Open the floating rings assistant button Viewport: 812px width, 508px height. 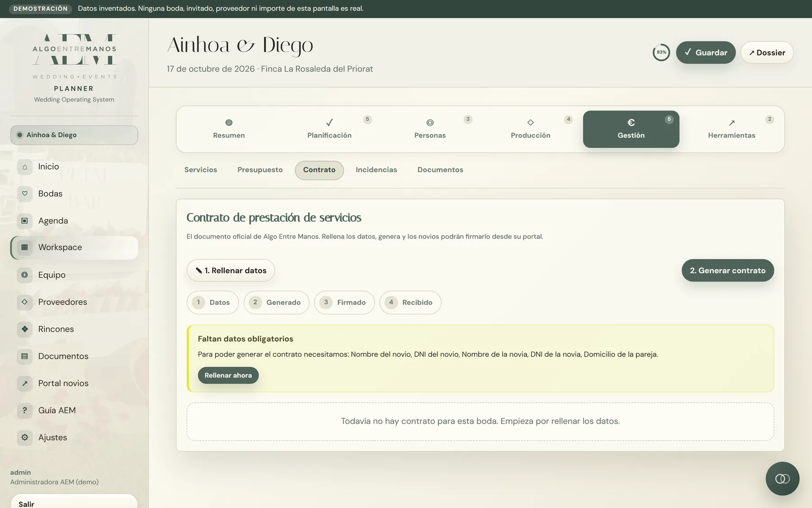782,479
